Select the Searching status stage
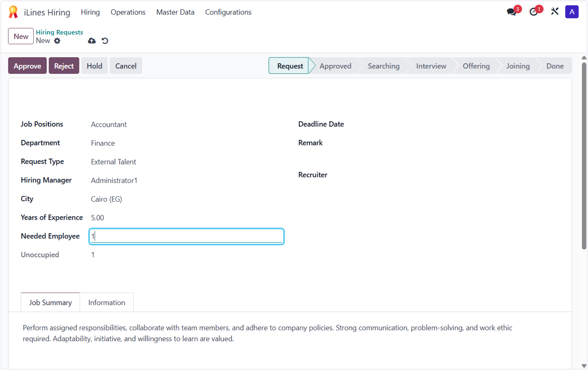The height and width of the screenshot is (370, 588). click(384, 66)
